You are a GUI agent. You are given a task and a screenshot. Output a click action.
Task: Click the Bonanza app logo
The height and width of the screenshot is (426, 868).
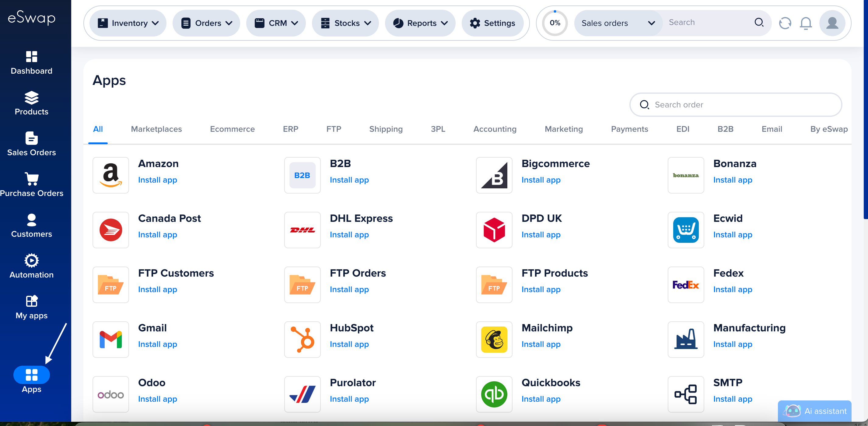coord(686,175)
